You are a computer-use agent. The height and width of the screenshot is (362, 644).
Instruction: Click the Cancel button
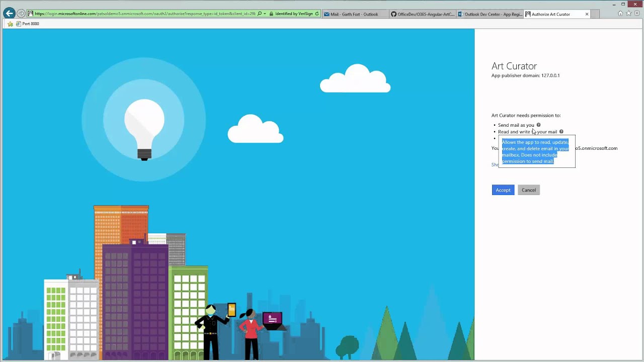pyautogui.click(x=529, y=190)
